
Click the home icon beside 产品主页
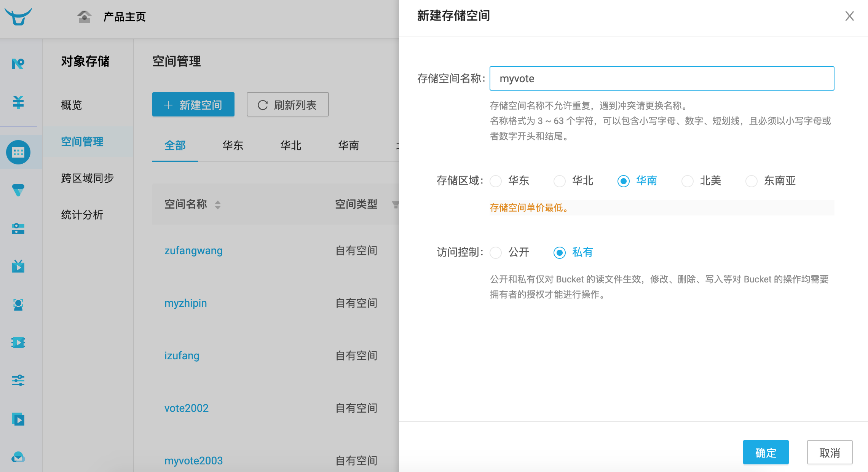coord(84,16)
